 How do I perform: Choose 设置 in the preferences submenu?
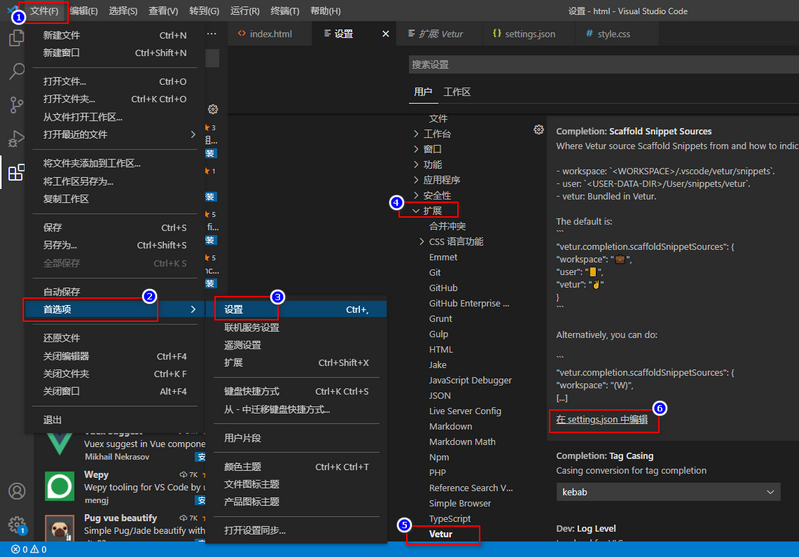click(x=296, y=309)
